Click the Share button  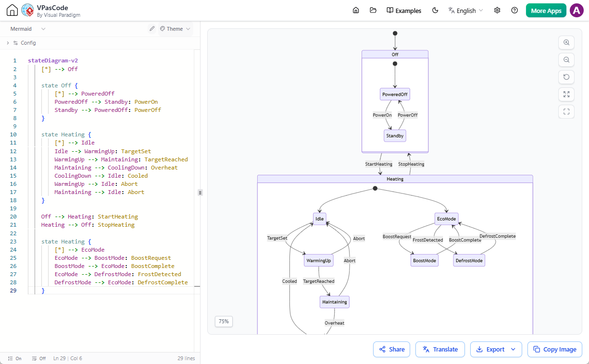tap(391, 349)
